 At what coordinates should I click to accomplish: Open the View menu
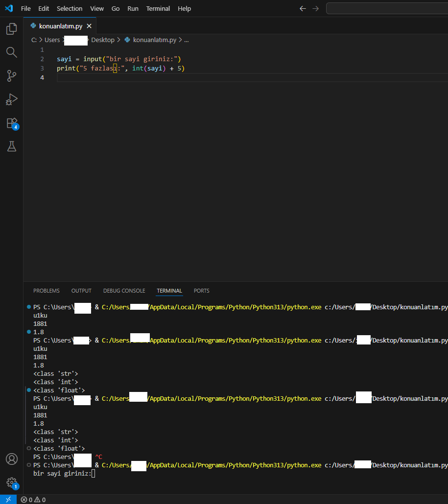(x=97, y=9)
